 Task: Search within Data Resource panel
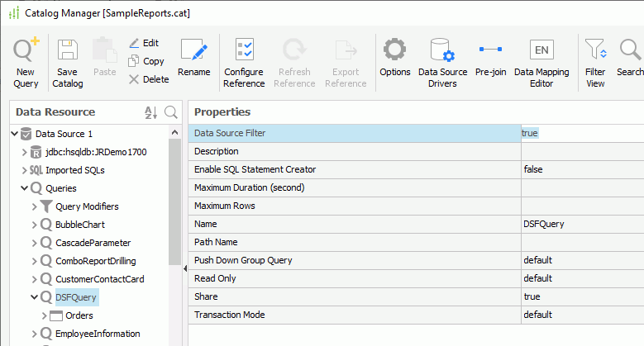click(171, 112)
